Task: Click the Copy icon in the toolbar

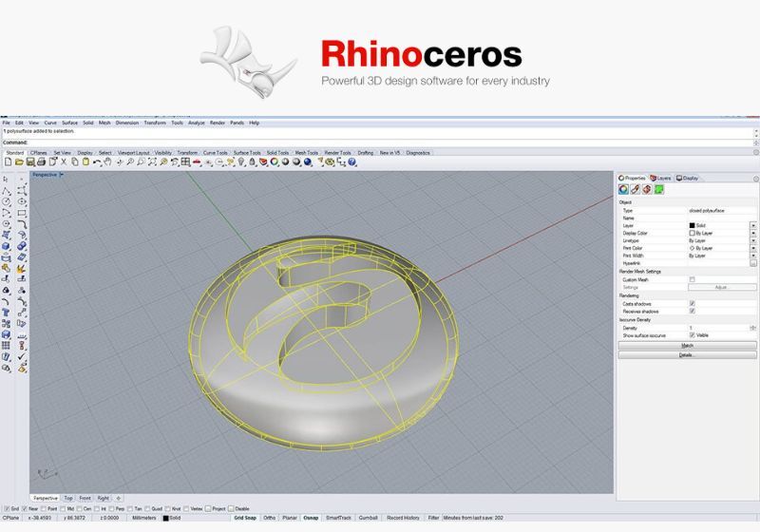Action: (x=75, y=161)
